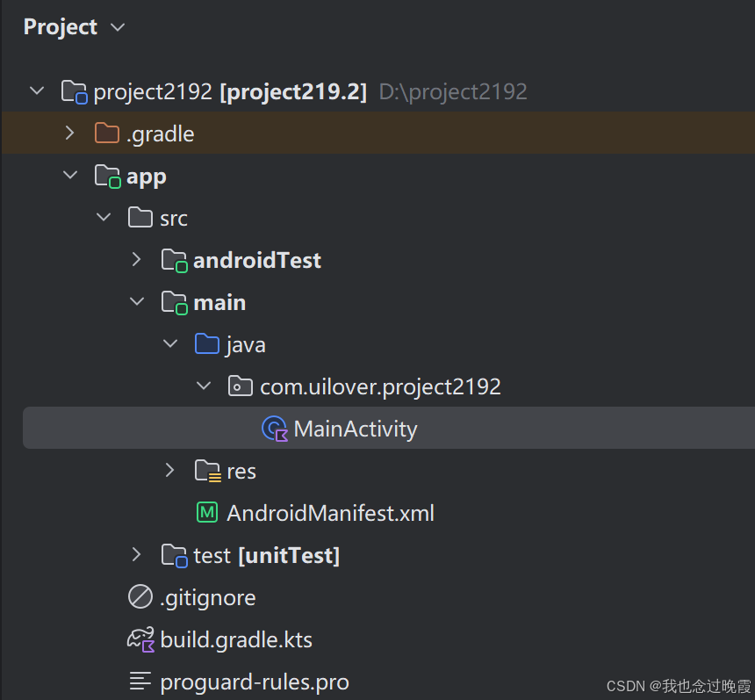Select the main label
Image resolution: width=755 pixels, height=700 pixels.
point(219,303)
